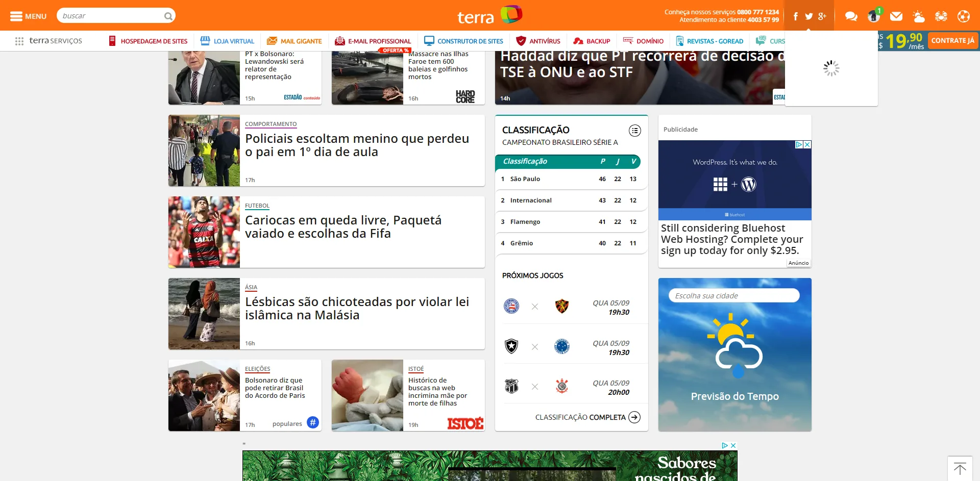This screenshot has width=980, height=481.
Task: Open 'Haddad diz que PT recorrerá' headline
Action: [x=642, y=64]
